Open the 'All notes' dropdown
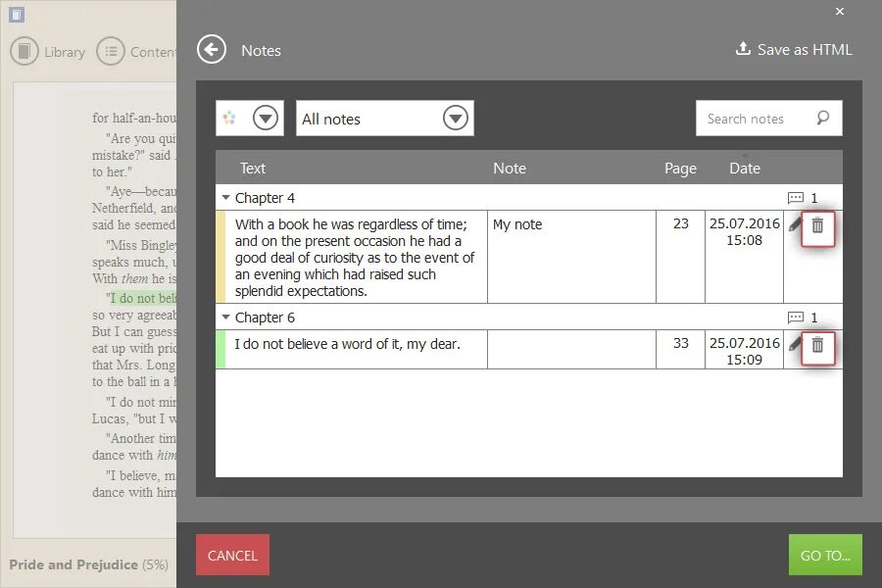This screenshot has height=588, width=882. pos(455,118)
